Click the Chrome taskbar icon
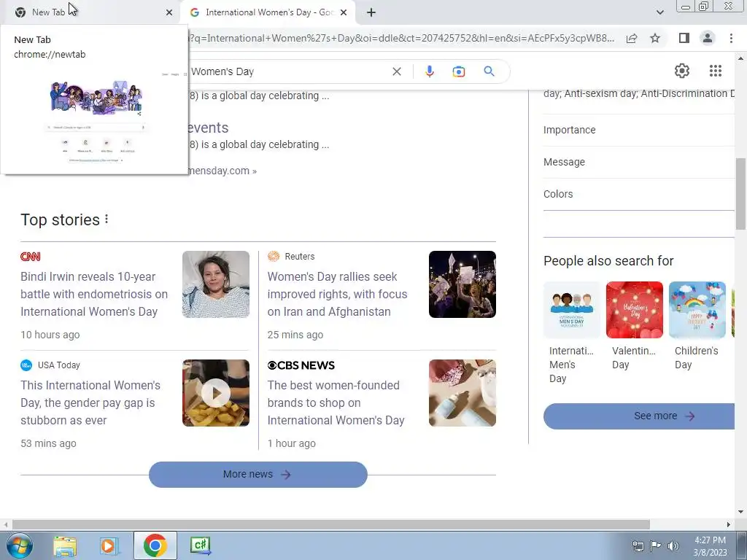 tap(155, 545)
